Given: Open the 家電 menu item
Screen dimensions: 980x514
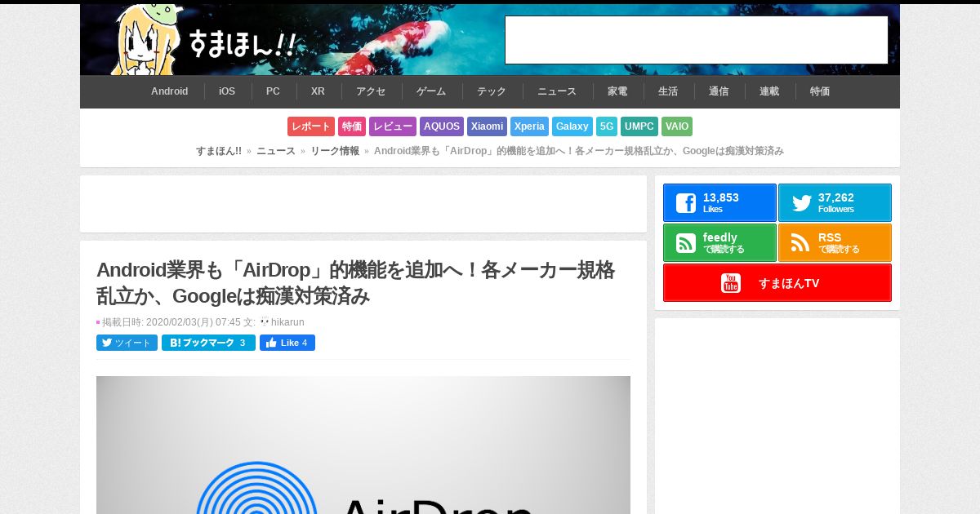Looking at the screenshot, I should 617,91.
